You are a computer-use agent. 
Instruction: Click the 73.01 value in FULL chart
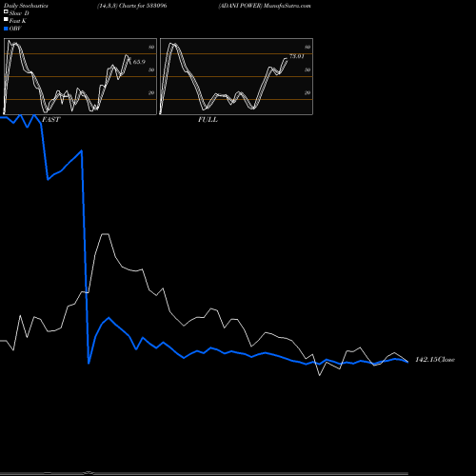(297, 56)
